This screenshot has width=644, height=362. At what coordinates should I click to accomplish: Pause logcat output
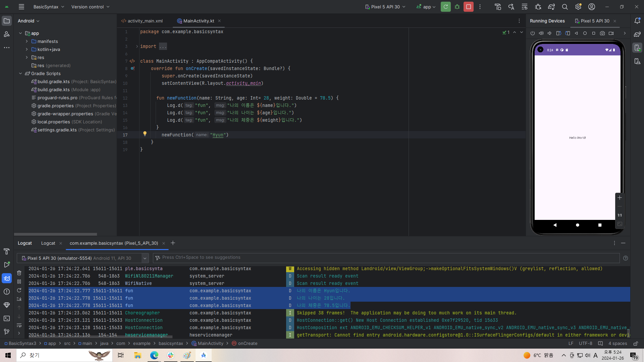point(19,282)
